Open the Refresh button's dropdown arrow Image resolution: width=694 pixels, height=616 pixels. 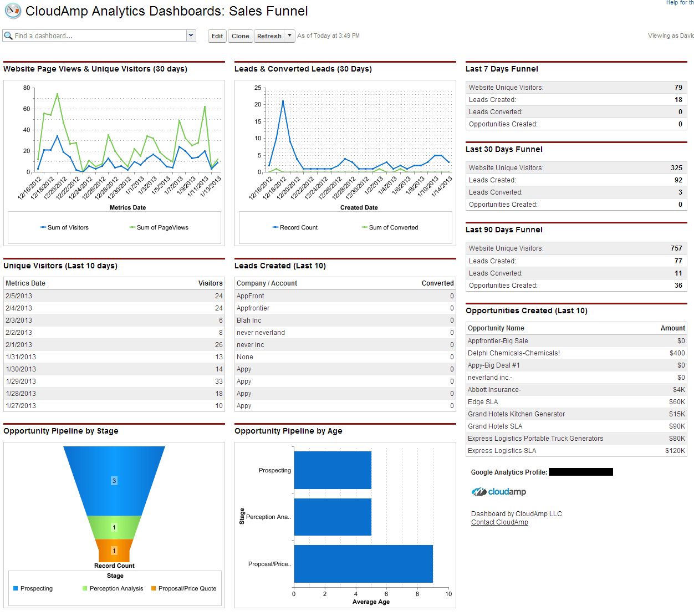(x=289, y=35)
